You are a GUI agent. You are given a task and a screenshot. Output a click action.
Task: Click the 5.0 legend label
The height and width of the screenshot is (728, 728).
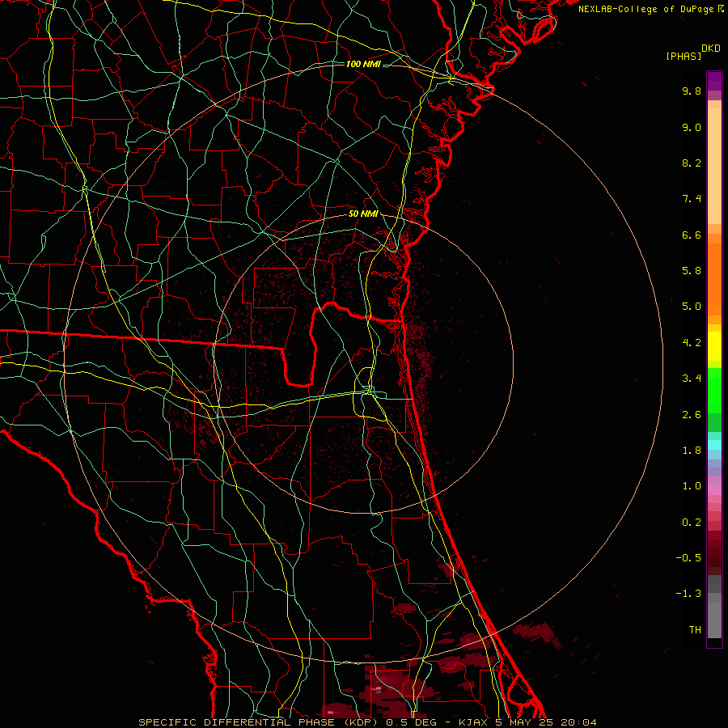coord(692,307)
